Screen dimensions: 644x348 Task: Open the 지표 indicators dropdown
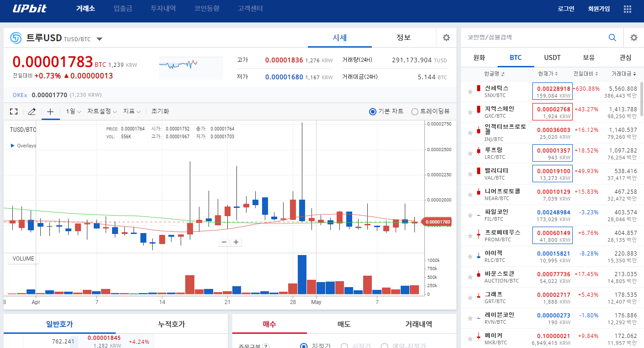[132, 111]
